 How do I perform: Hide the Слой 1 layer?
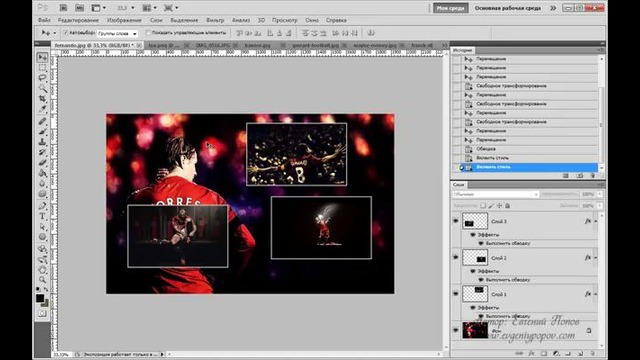[x=456, y=294]
